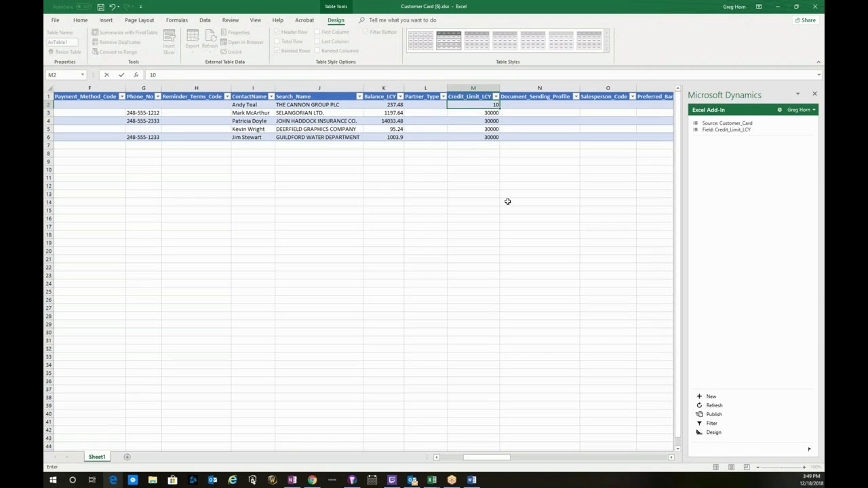Click the Tell me what you want to do box
868x488 pixels.
click(403, 20)
